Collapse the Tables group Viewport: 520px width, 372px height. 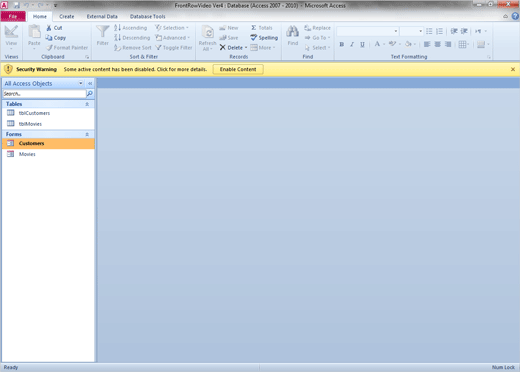(87, 104)
